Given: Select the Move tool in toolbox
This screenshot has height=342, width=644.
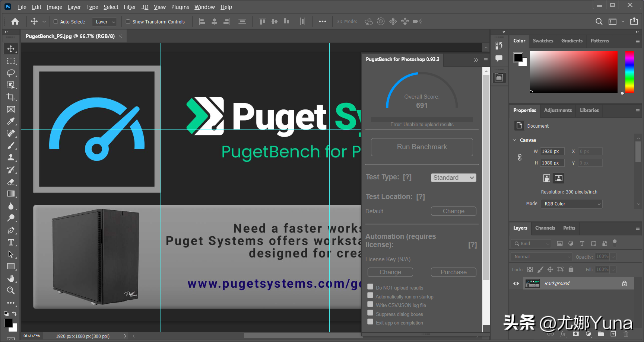Looking at the screenshot, I should 11,49.
